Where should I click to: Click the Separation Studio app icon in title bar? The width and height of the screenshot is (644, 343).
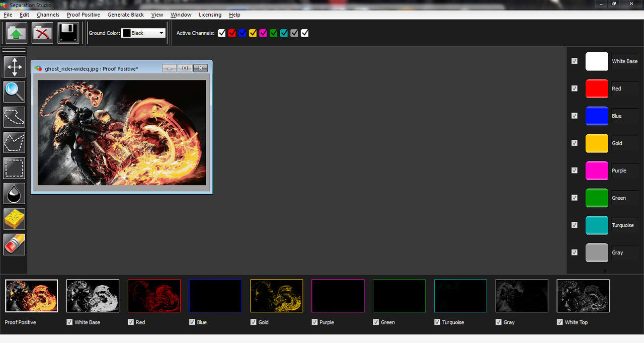pos(5,5)
